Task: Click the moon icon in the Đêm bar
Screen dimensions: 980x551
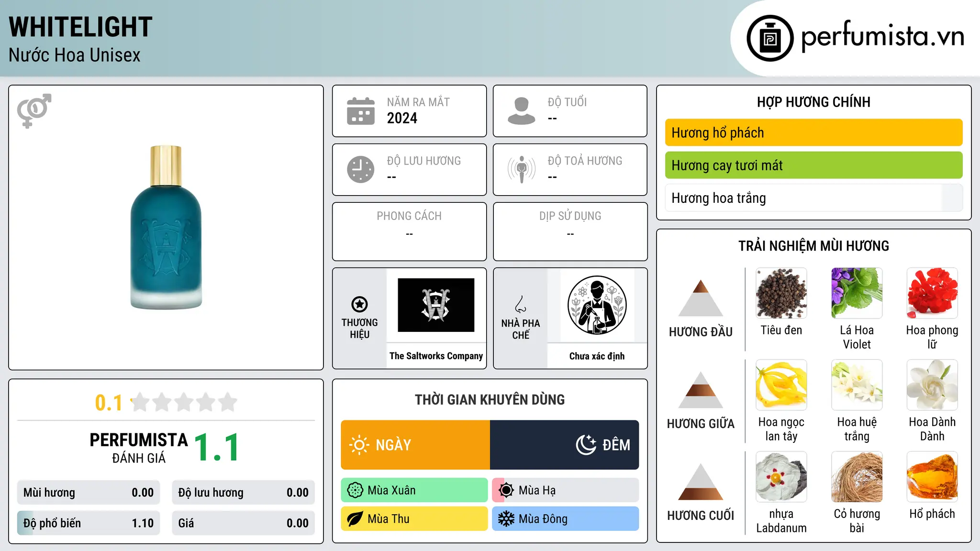Action: tap(586, 445)
